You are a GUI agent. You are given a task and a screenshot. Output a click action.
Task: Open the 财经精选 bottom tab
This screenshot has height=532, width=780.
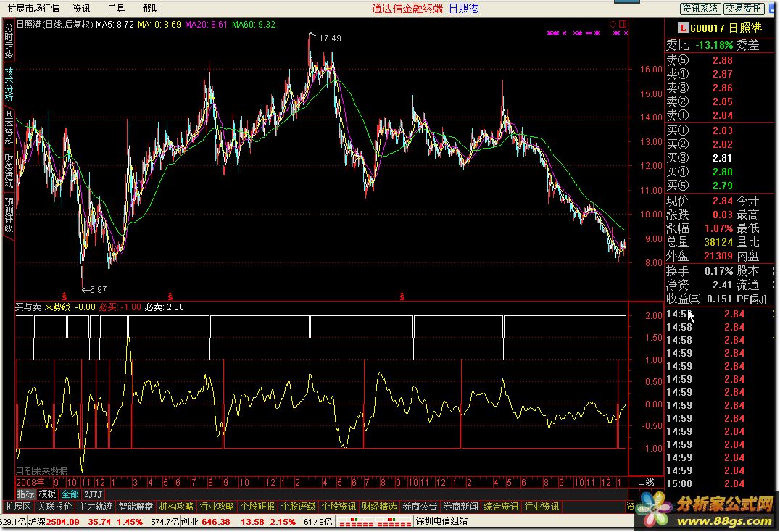[379, 507]
